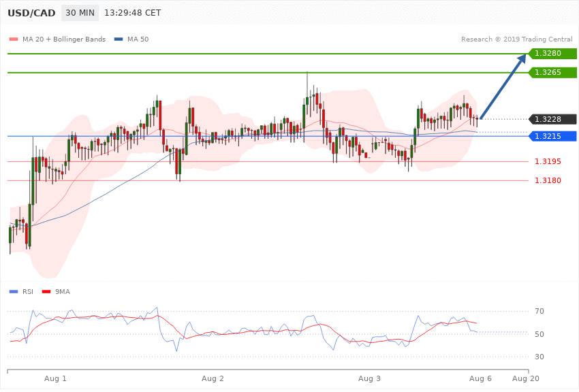The height and width of the screenshot is (392, 579).
Task: Click the MA 20 + Bollinger Bands legend text
Action: [64, 39]
